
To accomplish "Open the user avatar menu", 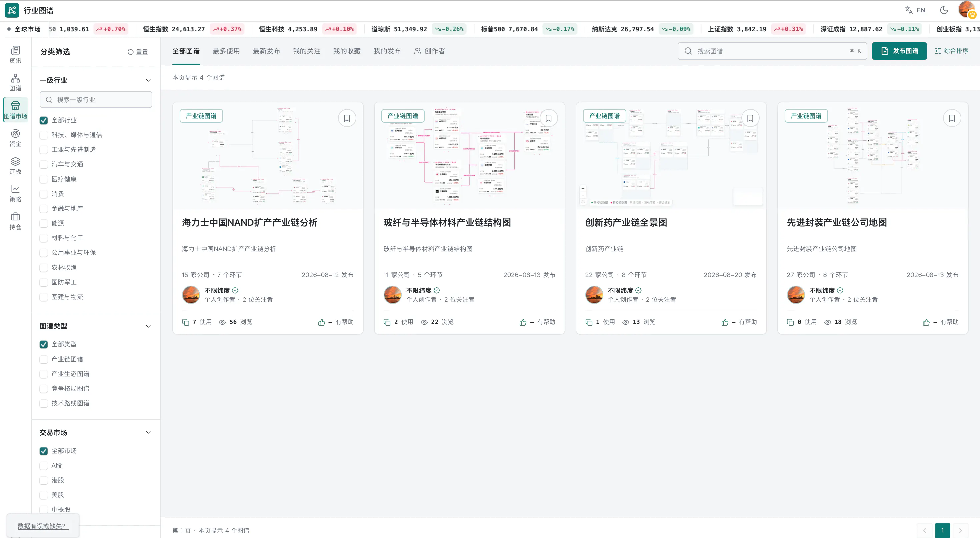I will click(967, 10).
